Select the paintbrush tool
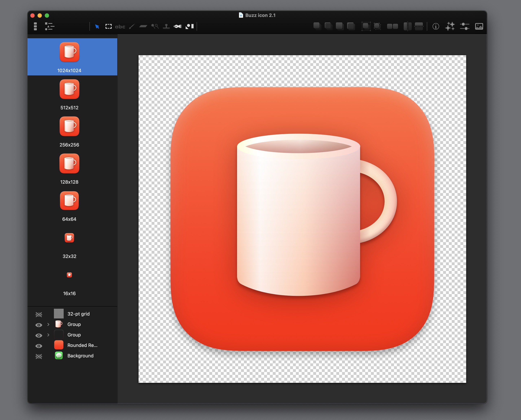The image size is (521, 420). click(x=132, y=26)
